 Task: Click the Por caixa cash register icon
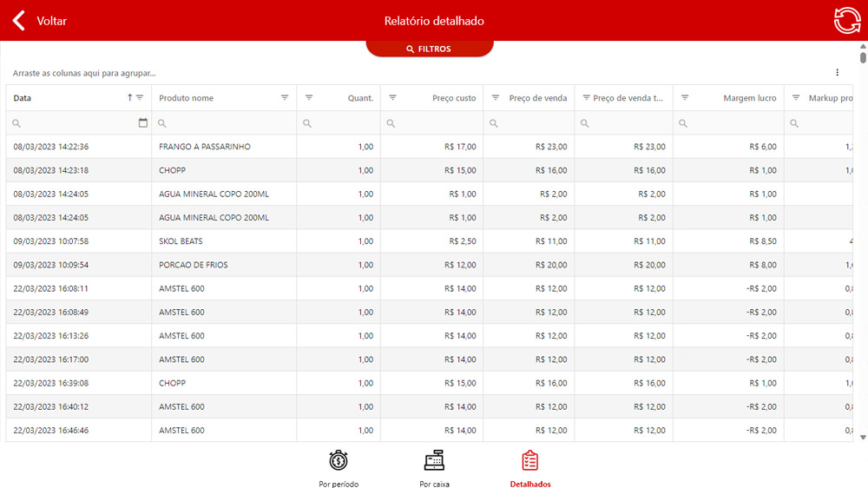point(434,460)
